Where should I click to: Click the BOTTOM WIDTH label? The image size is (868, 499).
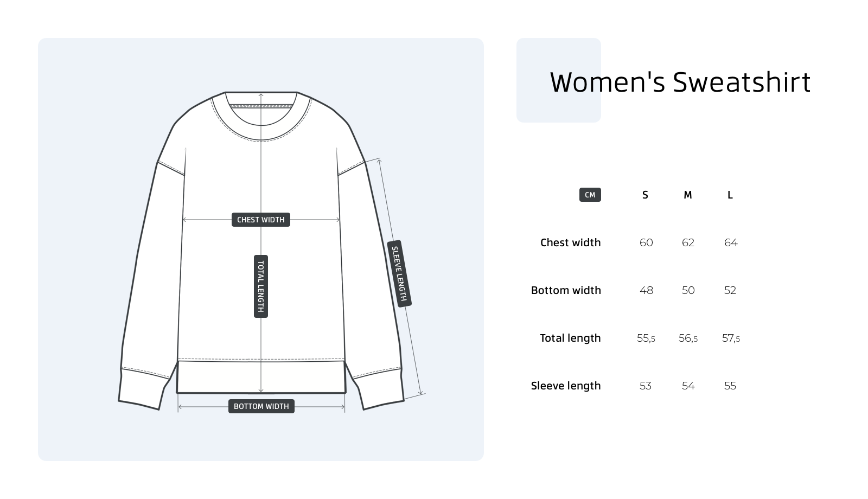(261, 406)
